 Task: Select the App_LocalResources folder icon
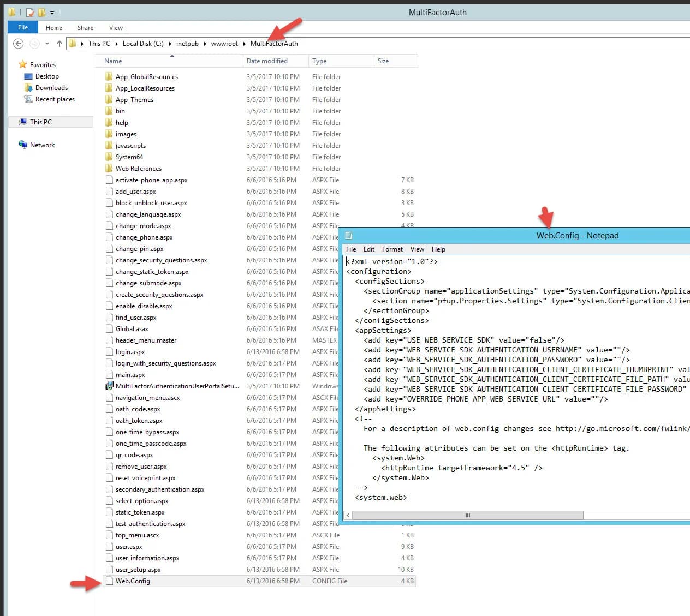click(x=109, y=88)
